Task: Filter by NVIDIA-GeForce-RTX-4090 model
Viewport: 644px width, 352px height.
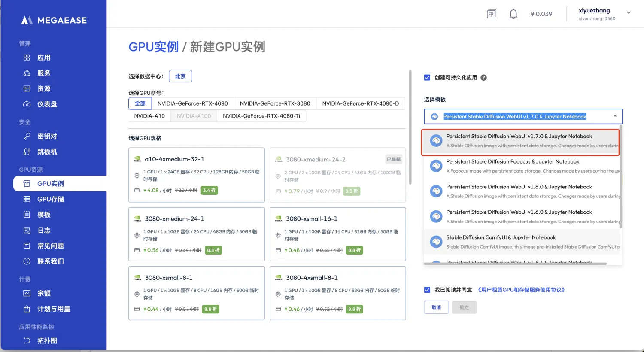Action: 192,103
